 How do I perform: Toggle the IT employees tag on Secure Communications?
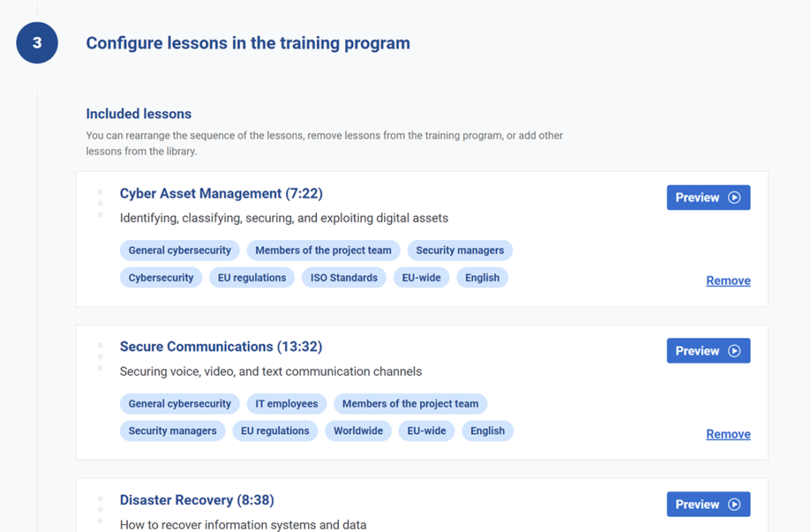pos(286,403)
